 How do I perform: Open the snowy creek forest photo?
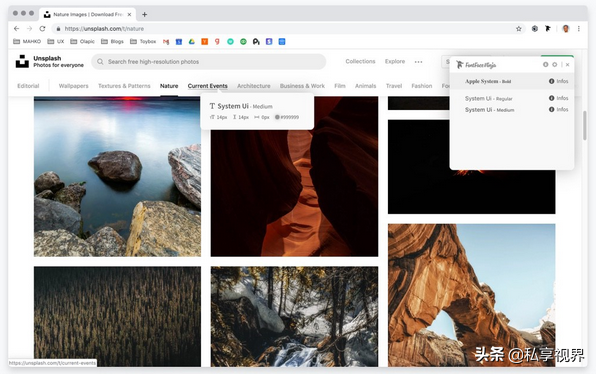[x=295, y=316]
